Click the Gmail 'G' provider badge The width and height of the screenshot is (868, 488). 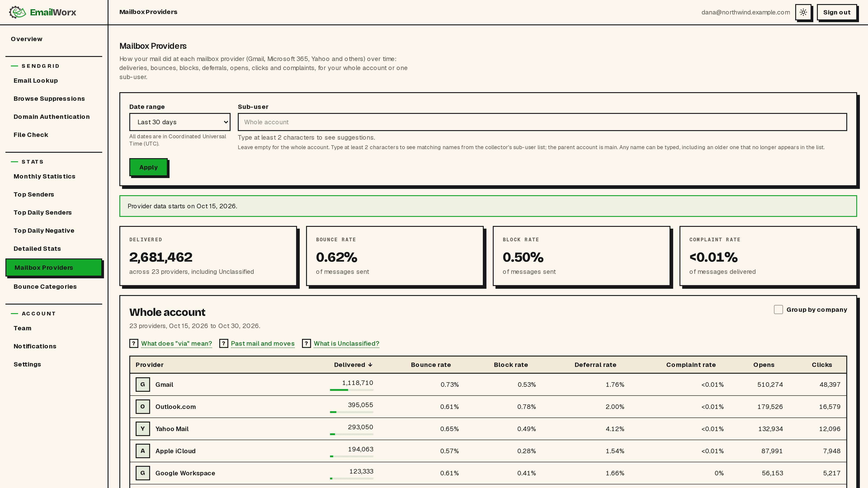click(143, 384)
